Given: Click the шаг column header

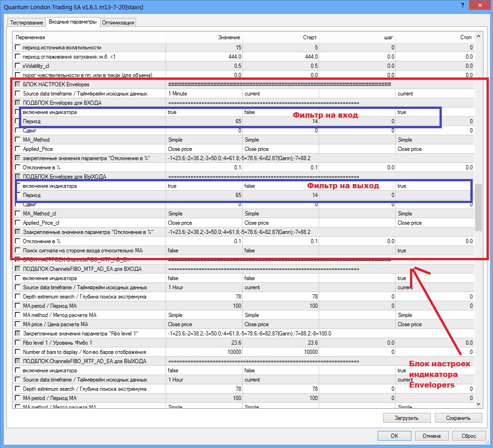Looking at the screenshot, I should pos(357,37).
